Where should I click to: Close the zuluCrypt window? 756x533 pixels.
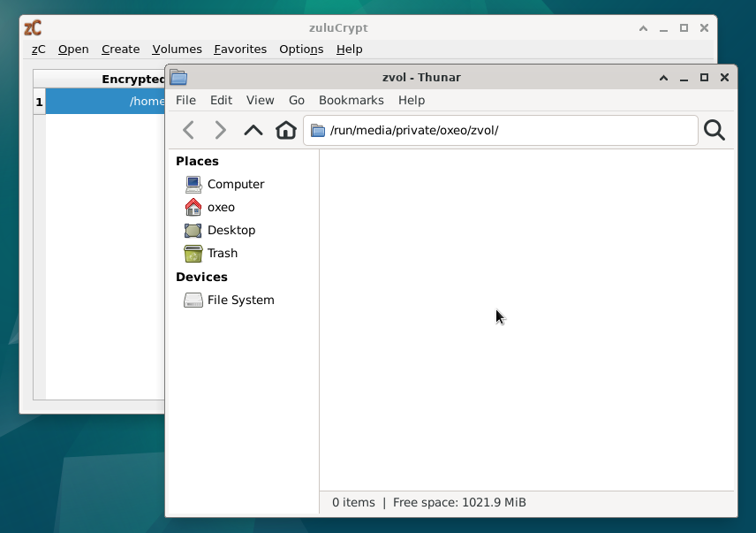point(704,28)
